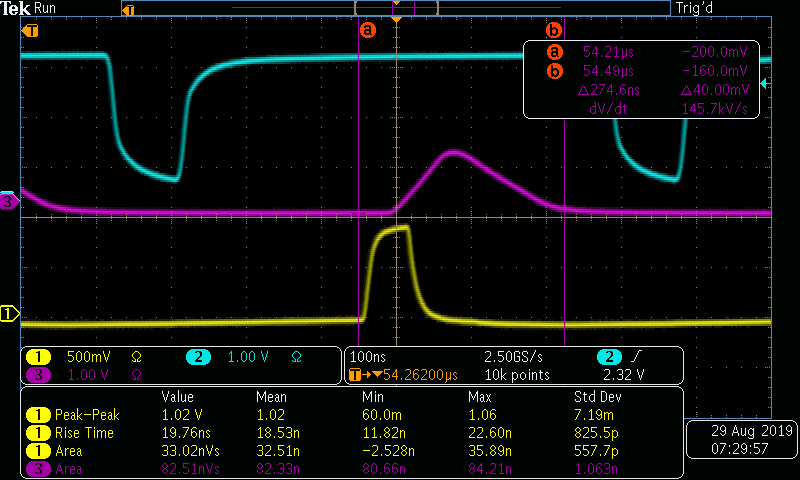Click the bracketed zoom window in record bar
Viewport: 800px width, 480px height.
pyautogui.click(x=396, y=8)
